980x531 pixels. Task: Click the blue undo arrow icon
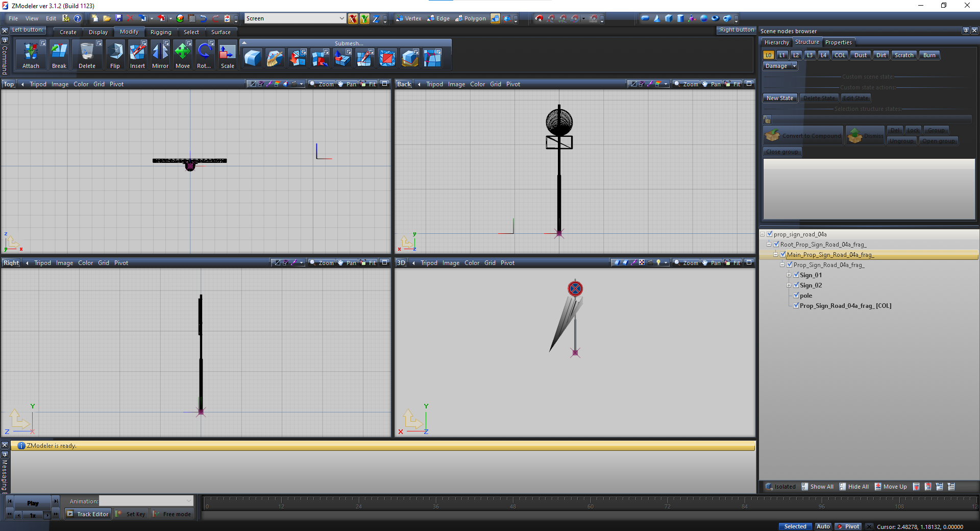pos(203,18)
